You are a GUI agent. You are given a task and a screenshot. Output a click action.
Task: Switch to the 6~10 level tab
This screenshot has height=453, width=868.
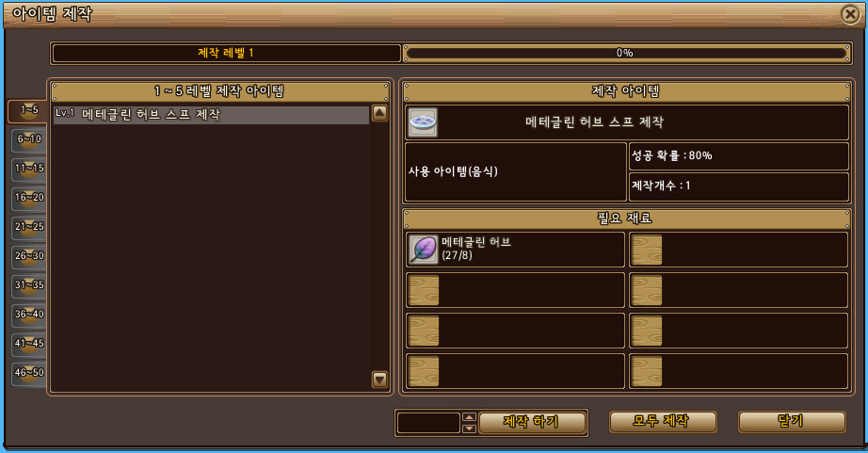[29, 139]
